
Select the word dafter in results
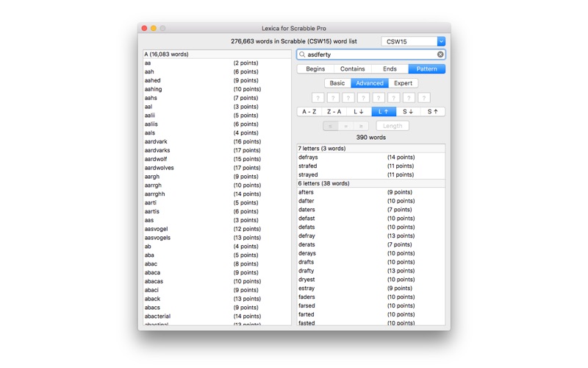pyautogui.click(x=371, y=201)
